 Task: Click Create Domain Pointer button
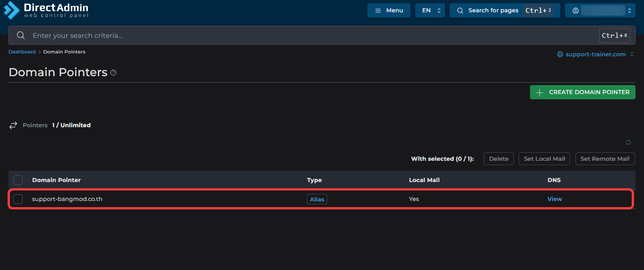point(583,92)
